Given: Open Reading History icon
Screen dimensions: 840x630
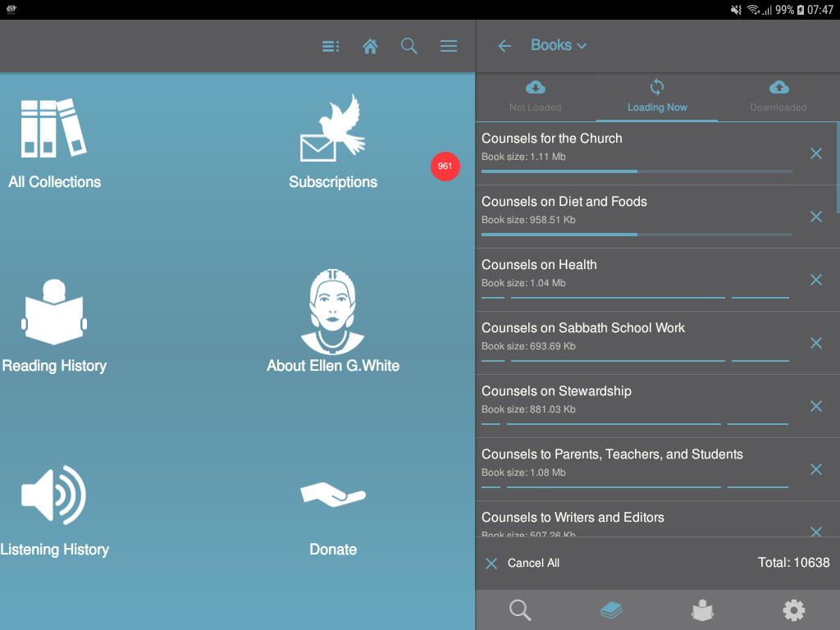Looking at the screenshot, I should tap(54, 313).
